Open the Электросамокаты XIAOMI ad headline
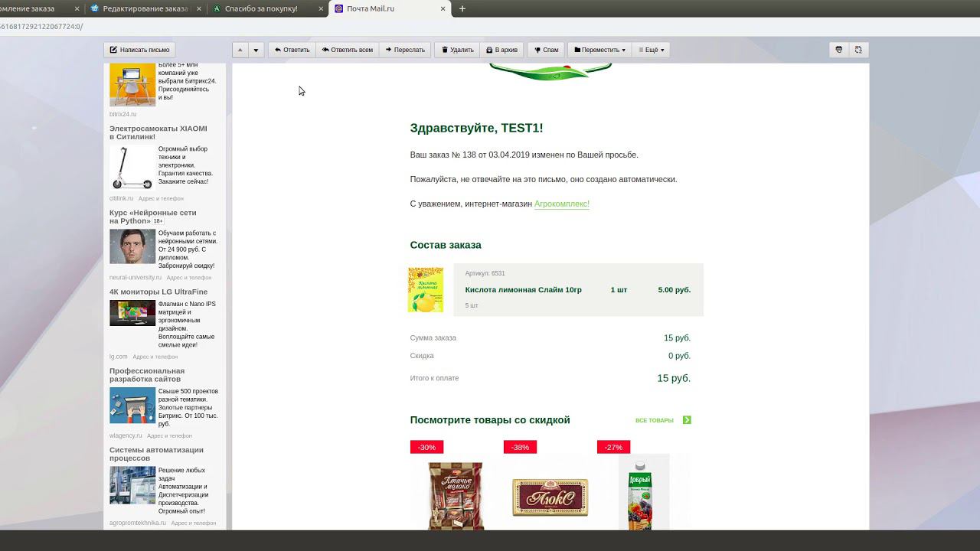Image resolution: width=980 pixels, height=551 pixels. [158, 132]
